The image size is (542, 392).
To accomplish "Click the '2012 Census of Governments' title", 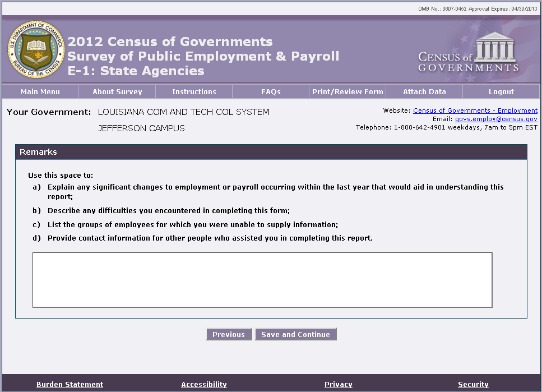I will (170, 41).
